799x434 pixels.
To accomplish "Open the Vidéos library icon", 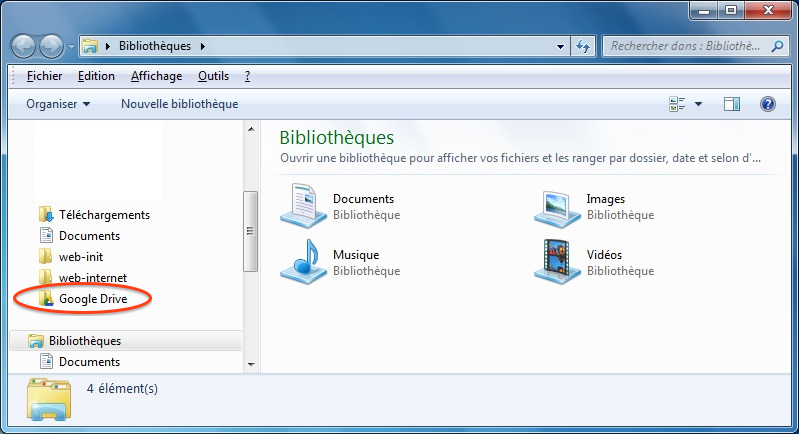I will [556, 262].
